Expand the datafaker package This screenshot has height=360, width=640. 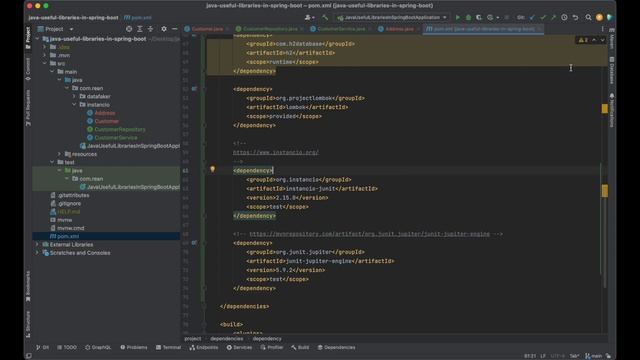[x=74, y=96]
